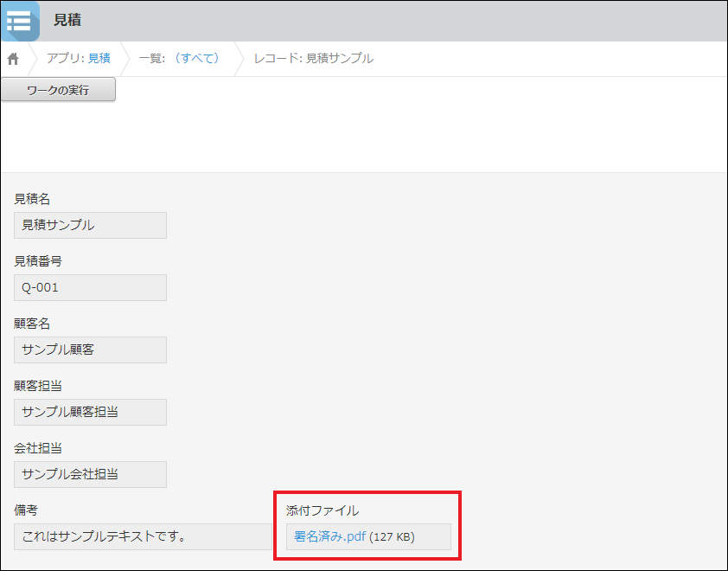728x571 pixels.
Task: Click the 顧客名 field value サンプル顧客
Action: point(90,350)
